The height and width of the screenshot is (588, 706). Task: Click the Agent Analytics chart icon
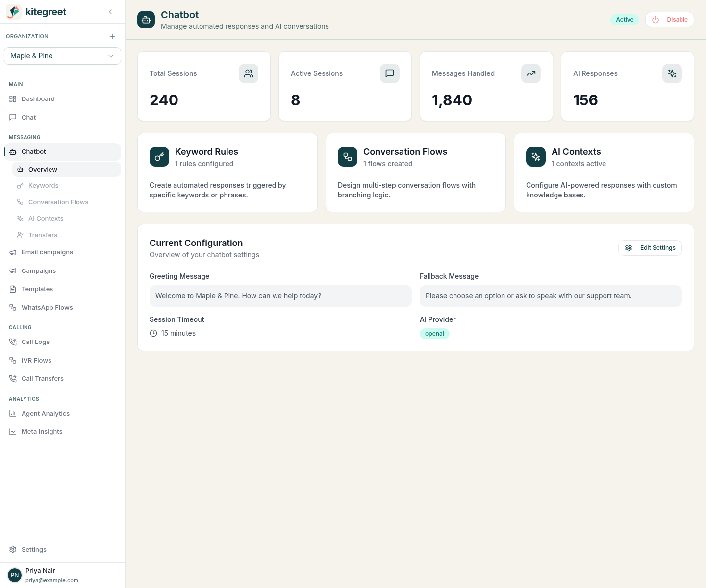[x=13, y=414]
